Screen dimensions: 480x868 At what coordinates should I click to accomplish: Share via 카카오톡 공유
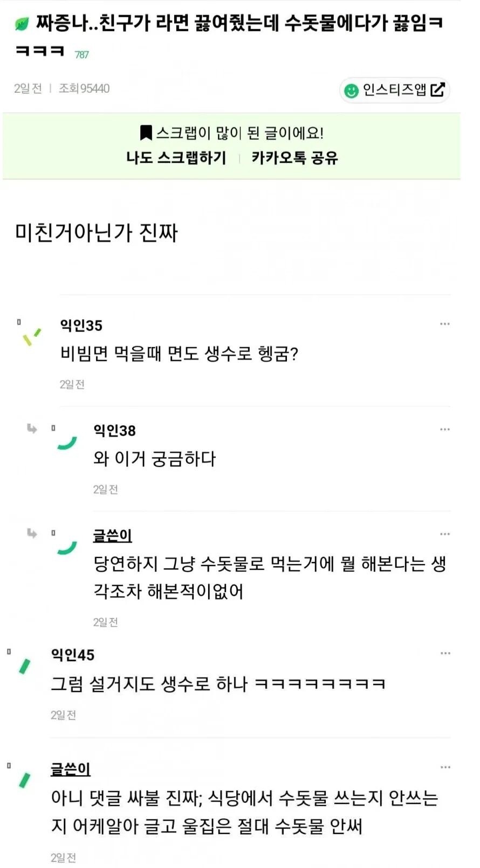[x=294, y=158]
